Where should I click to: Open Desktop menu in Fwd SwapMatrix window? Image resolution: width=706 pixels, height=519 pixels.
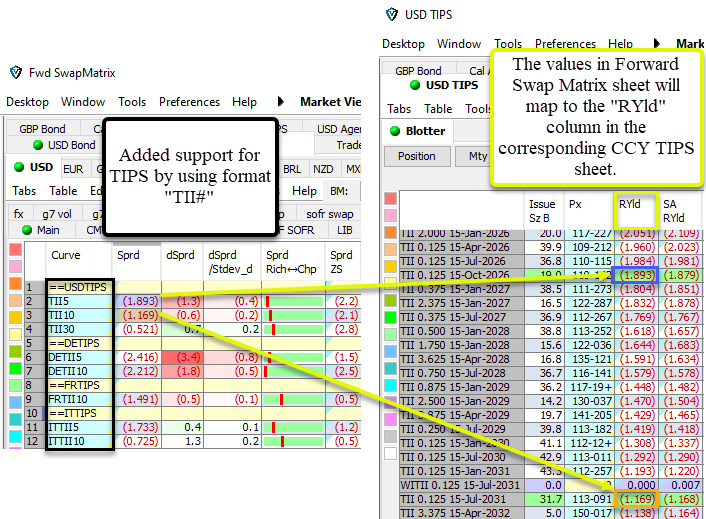click(x=27, y=102)
